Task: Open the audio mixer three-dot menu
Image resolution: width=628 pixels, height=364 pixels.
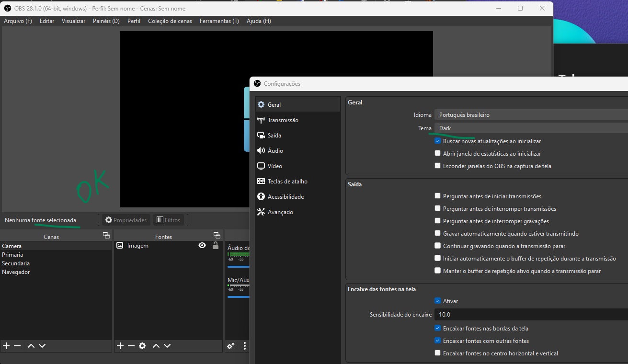Action: [x=245, y=345]
